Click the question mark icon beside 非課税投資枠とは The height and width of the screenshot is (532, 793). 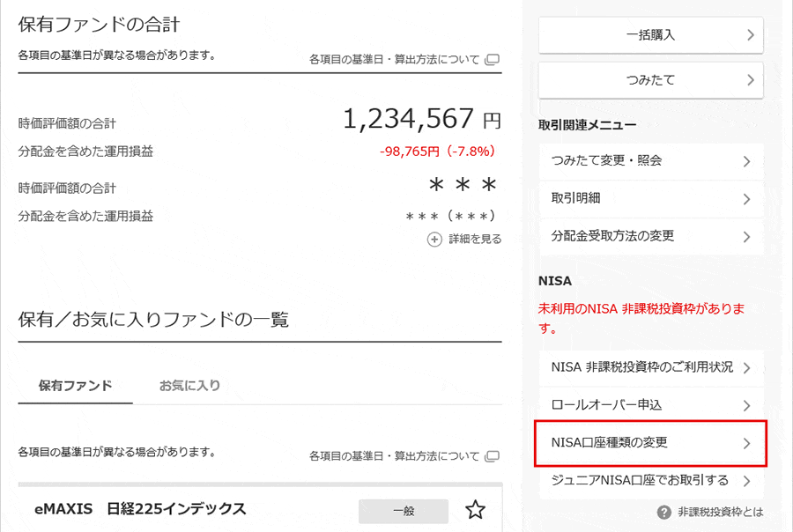[x=664, y=512]
